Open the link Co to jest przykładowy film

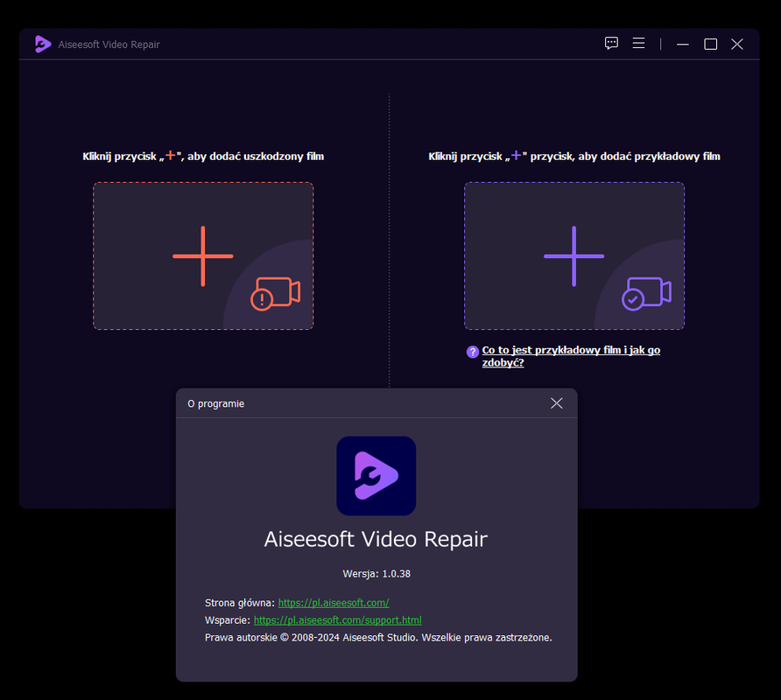571,356
